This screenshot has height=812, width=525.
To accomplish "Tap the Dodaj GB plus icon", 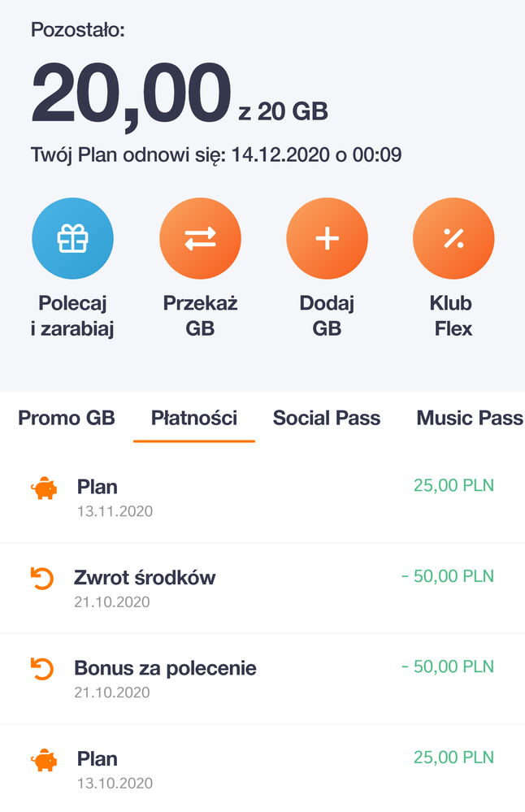I will point(327,238).
